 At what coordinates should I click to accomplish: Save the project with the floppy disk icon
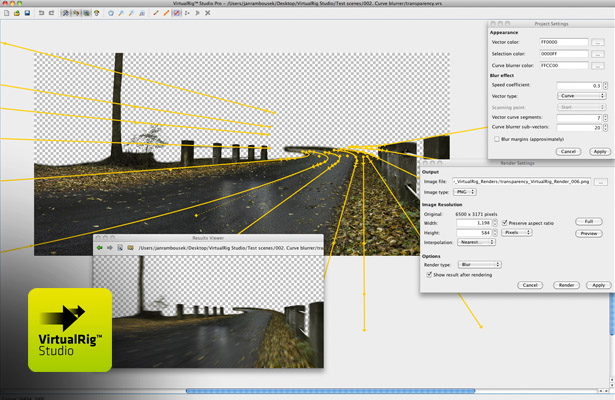(27, 13)
